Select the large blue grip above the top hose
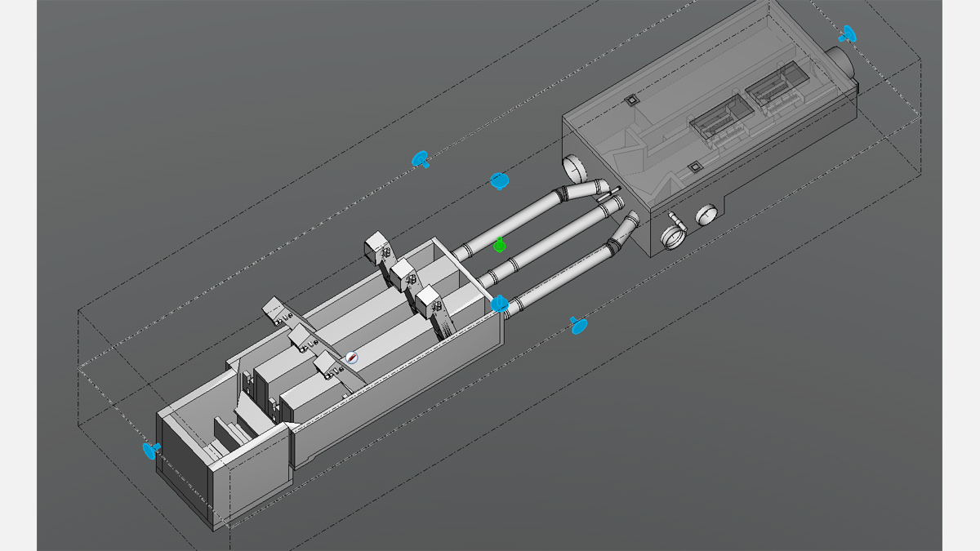 coord(499,180)
